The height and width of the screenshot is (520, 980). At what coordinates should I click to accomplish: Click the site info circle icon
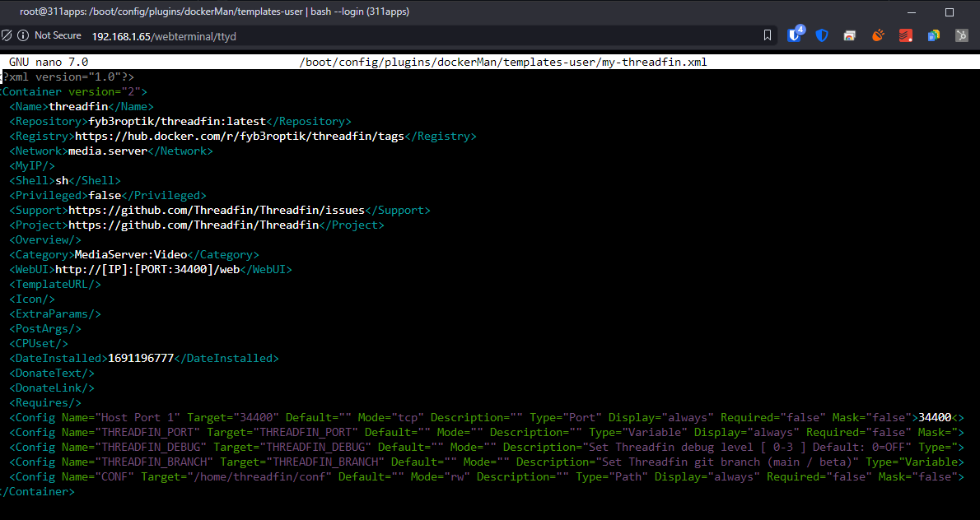pyautogui.click(x=22, y=35)
